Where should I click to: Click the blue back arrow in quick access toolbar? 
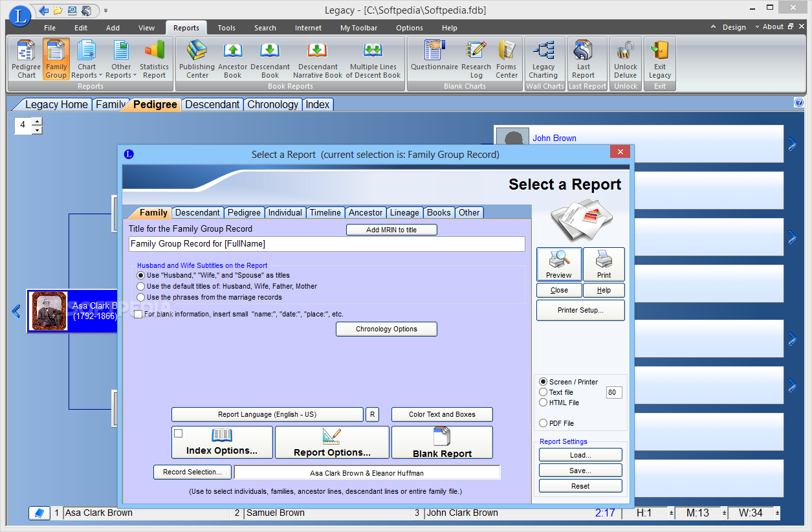pyautogui.click(x=43, y=10)
